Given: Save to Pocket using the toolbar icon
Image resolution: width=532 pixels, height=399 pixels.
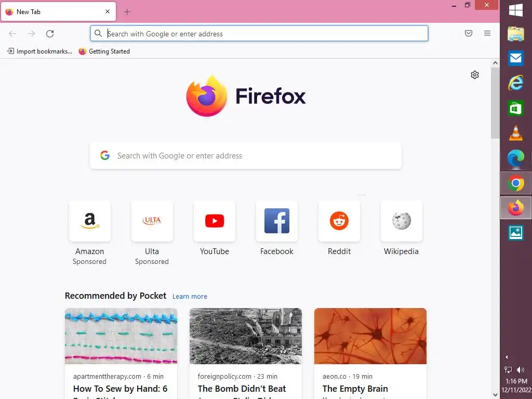Looking at the screenshot, I should click(469, 33).
